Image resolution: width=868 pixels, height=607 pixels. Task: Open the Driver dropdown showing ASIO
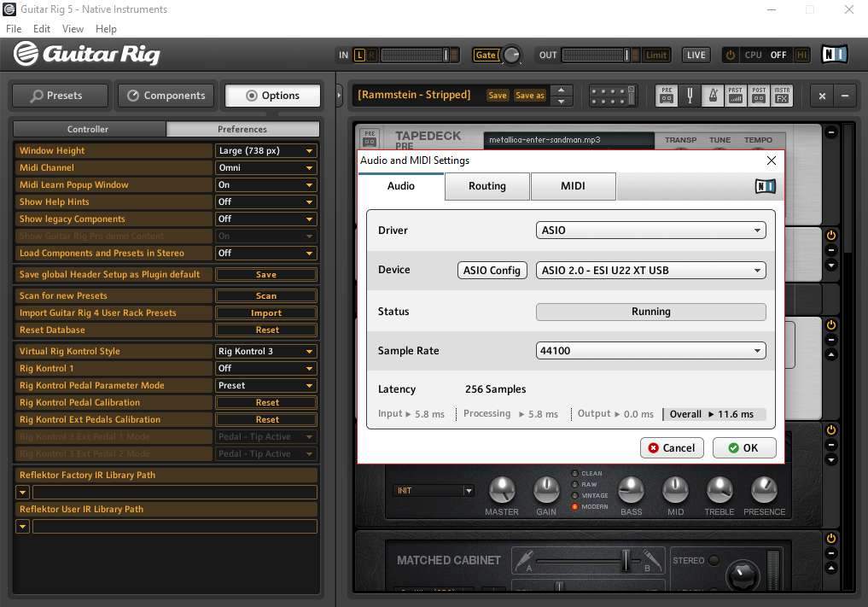coord(650,231)
